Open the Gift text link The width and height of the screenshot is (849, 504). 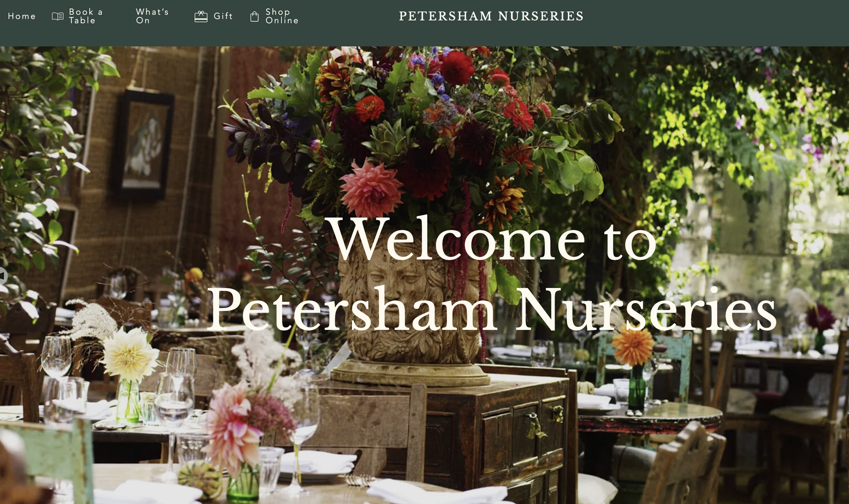[x=223, y=16]
